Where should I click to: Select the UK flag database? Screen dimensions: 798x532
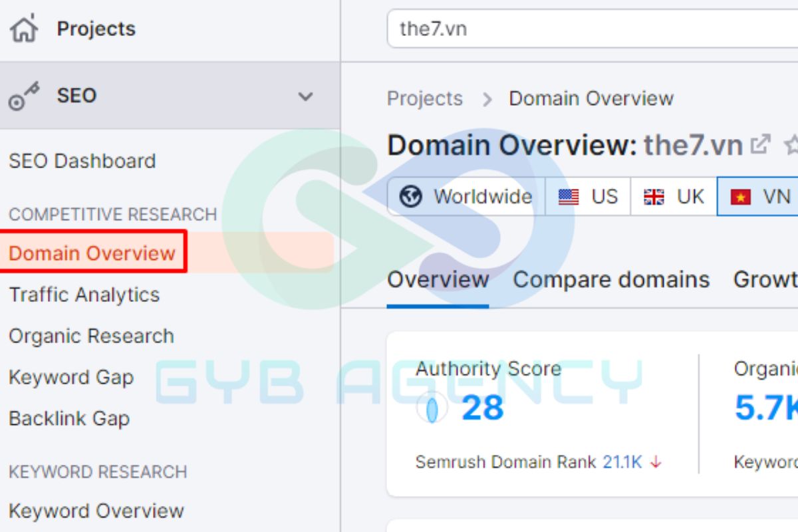674,197
